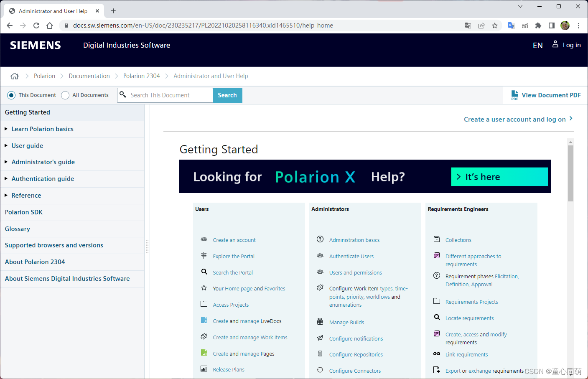Screen dimensions: 588x379
Task: Open the Configure Connectors link
Action: coord(355,371)
